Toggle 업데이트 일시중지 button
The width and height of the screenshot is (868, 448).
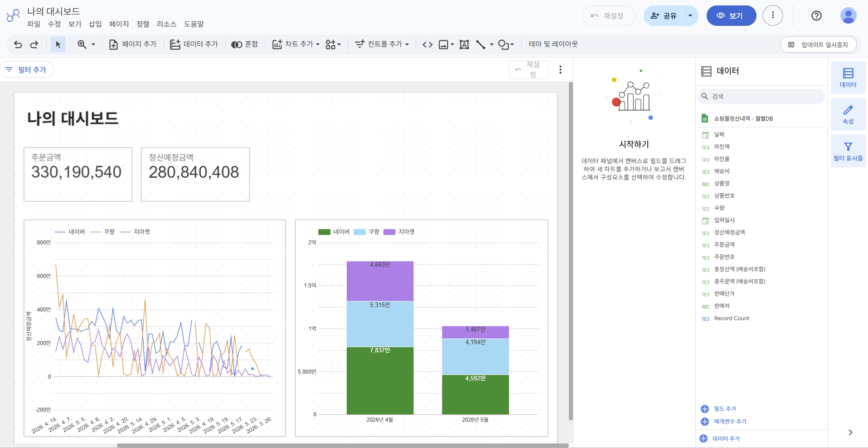(x=818, y=45)
